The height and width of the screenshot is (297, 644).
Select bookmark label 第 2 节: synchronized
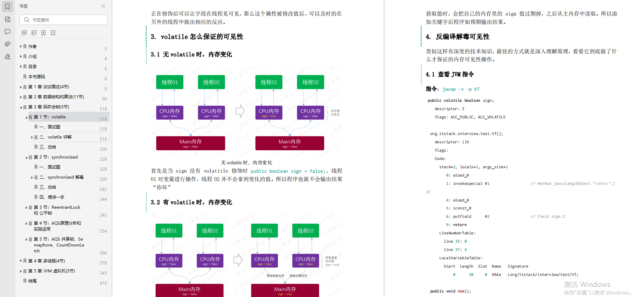pyautogui.click(x=56, y=157)
